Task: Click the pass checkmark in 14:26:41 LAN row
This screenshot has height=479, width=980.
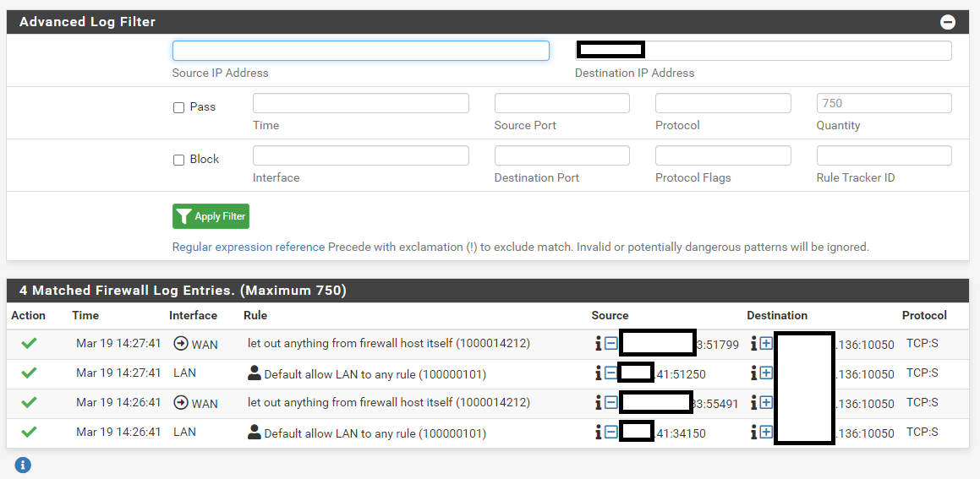Action: coord(29,432)
